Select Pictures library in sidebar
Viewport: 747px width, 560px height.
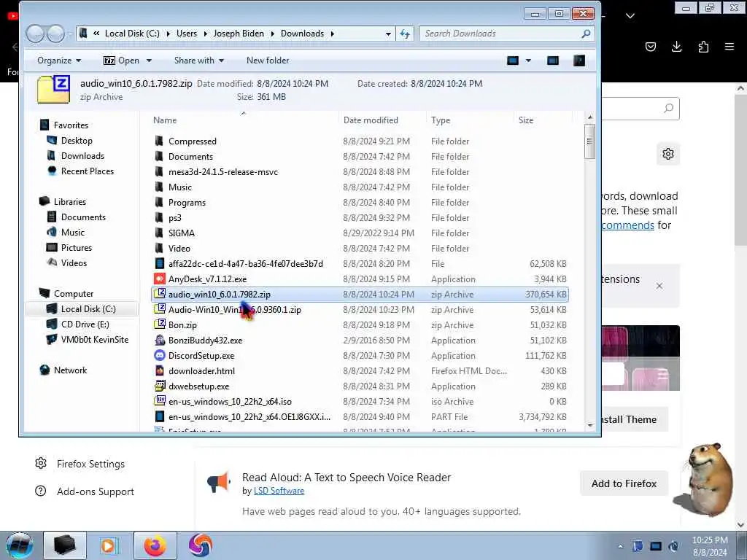(76, 248)
